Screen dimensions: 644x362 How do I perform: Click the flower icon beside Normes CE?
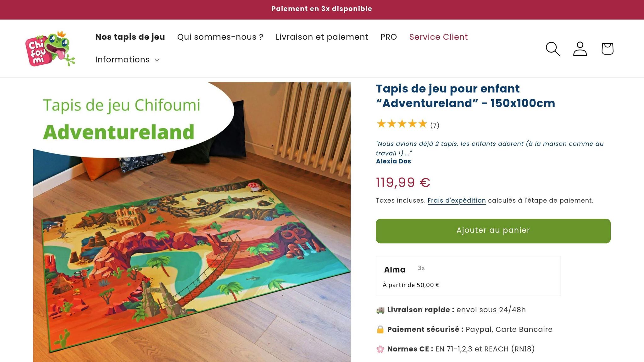(x=380, y=349)
